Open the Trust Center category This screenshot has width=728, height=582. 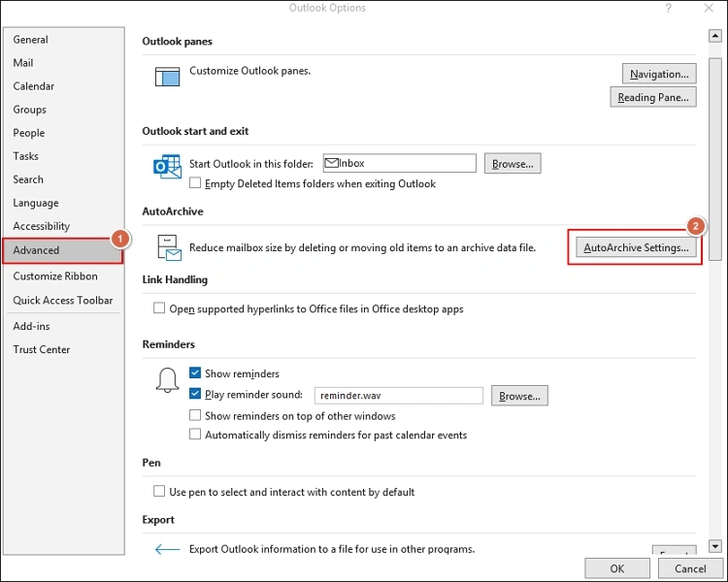[x=63, y=349]
